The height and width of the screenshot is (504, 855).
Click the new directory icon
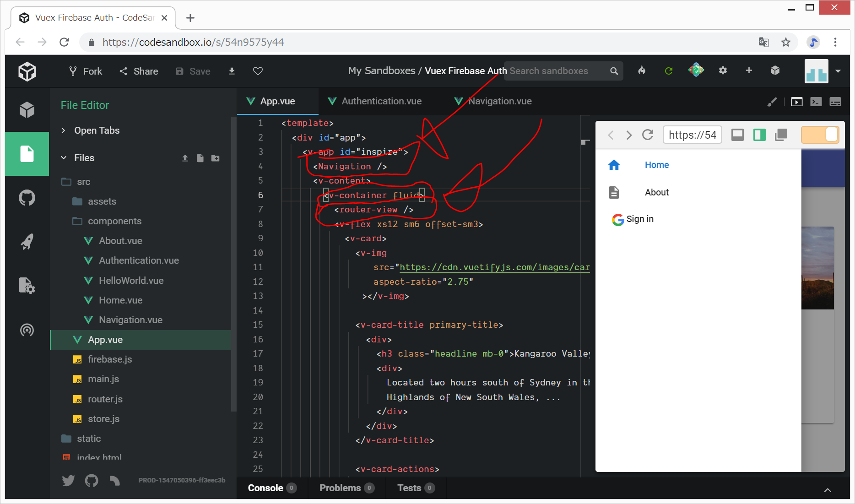click(215, 158)
